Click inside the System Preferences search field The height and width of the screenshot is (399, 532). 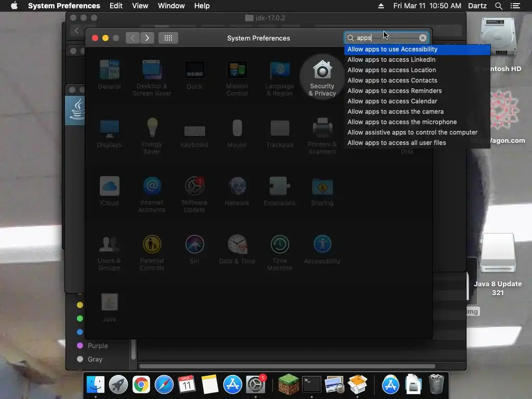387,38
